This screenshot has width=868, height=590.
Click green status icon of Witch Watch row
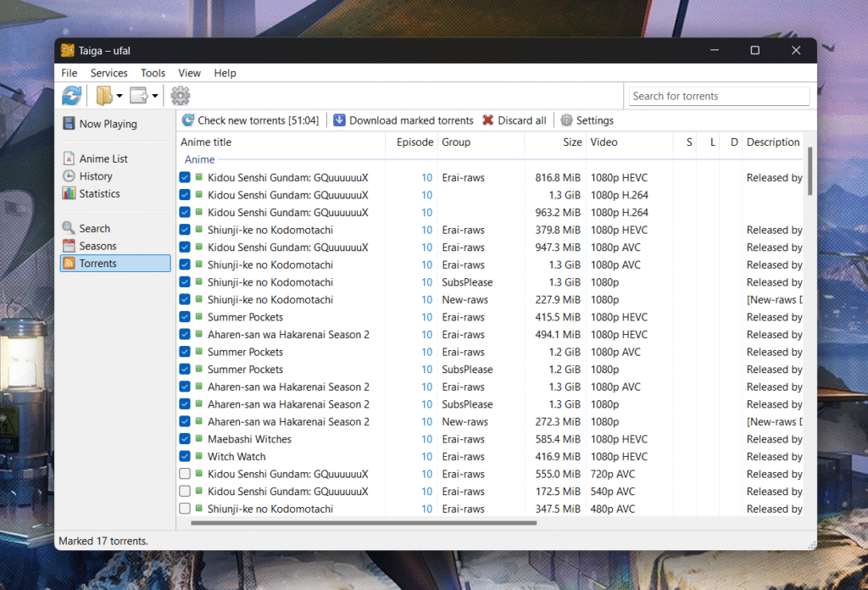(198, 456)
